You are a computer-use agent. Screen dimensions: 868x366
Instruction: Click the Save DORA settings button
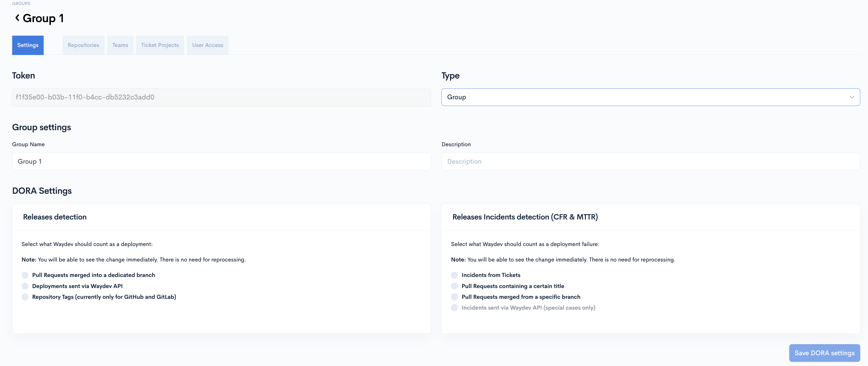point(824,353)
